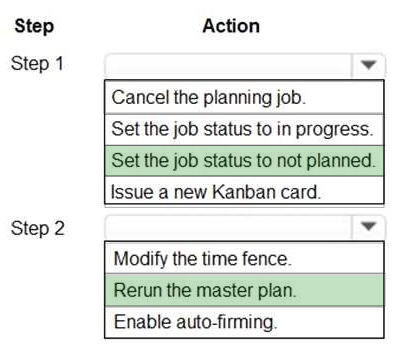This screenshot has height=361, width=401.
Task: Pick 'Enable auto-firming.' option
Action: pyautogui.click(x=244, y=322)
